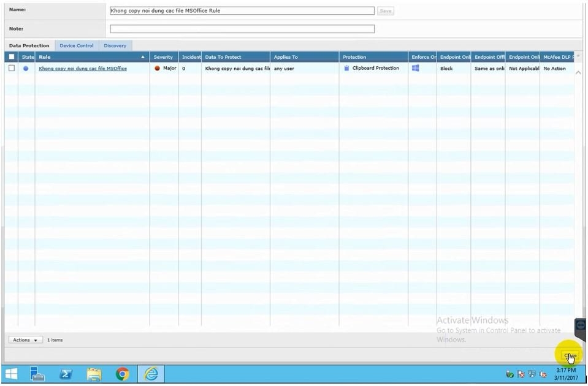Switch to the Device Control tab
The height and width of the screenshot is (386, 588).
click(77, 46)
